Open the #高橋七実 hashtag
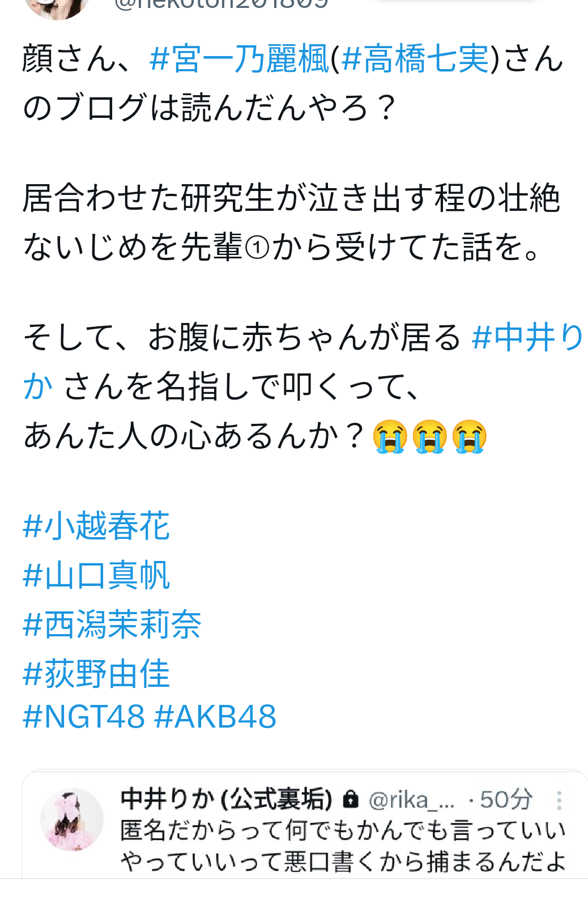The width and height of the screenshot is (588, 897). point(415,59)
